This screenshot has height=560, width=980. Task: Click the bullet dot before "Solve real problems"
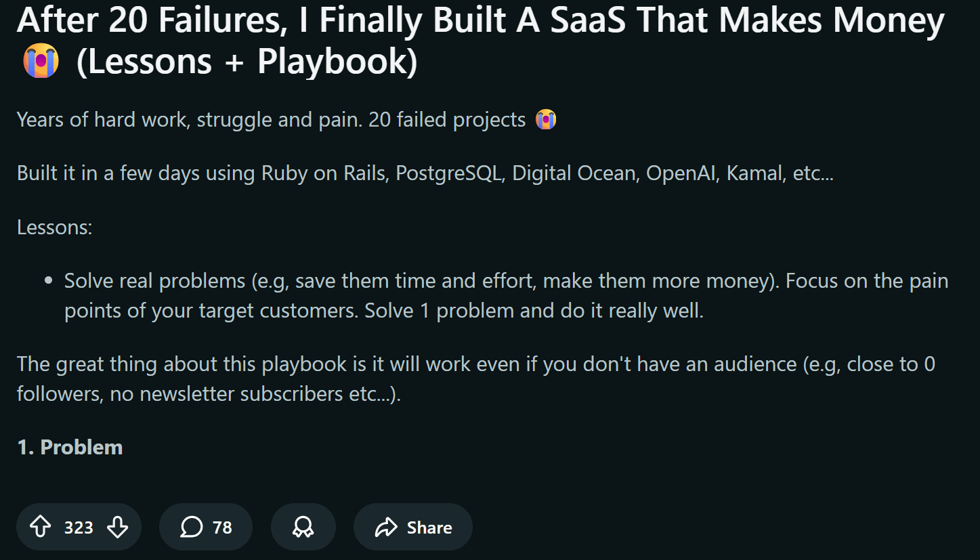coord(48,280)
